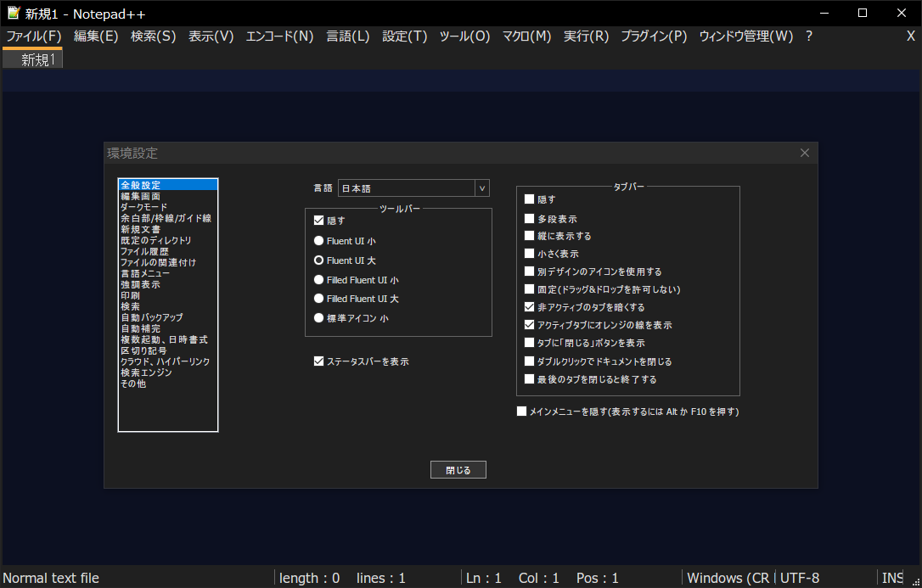Open the ファイル menu
922x588 pixels.
(x=33, y=36)
